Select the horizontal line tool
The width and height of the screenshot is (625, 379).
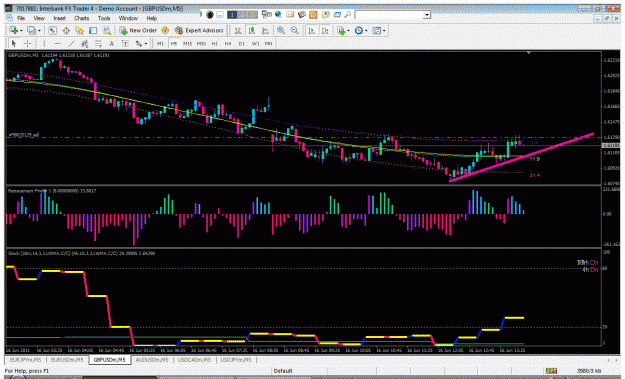[58, 43]
